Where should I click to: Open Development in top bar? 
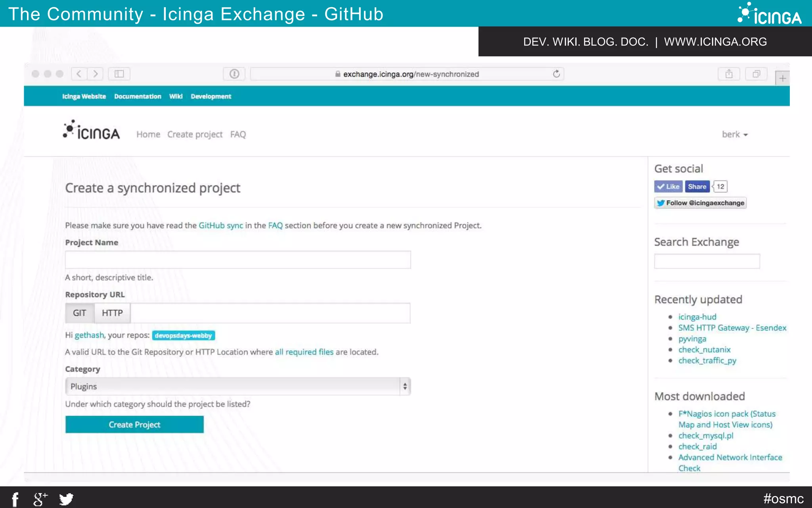click(211, 96)
